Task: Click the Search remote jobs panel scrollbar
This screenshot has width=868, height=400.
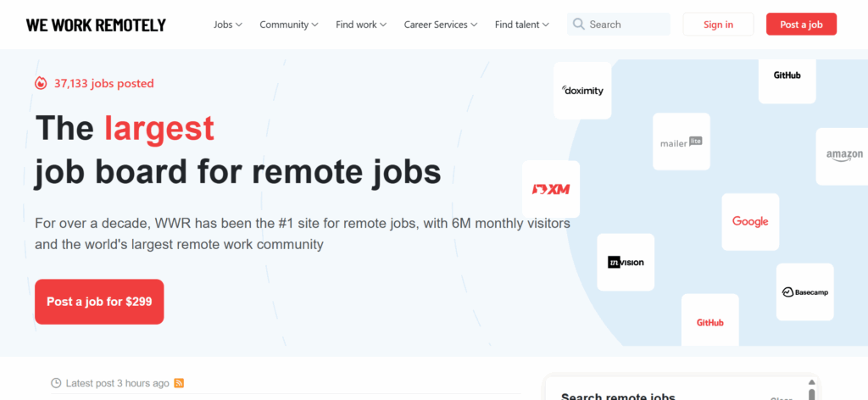Action: (x=811, y=394)
